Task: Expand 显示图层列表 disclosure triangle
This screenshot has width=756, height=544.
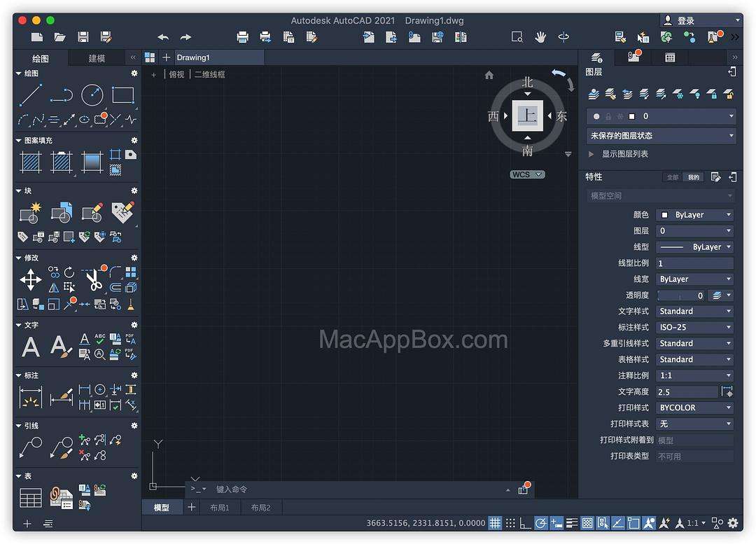Action: (x=591, y=154)
